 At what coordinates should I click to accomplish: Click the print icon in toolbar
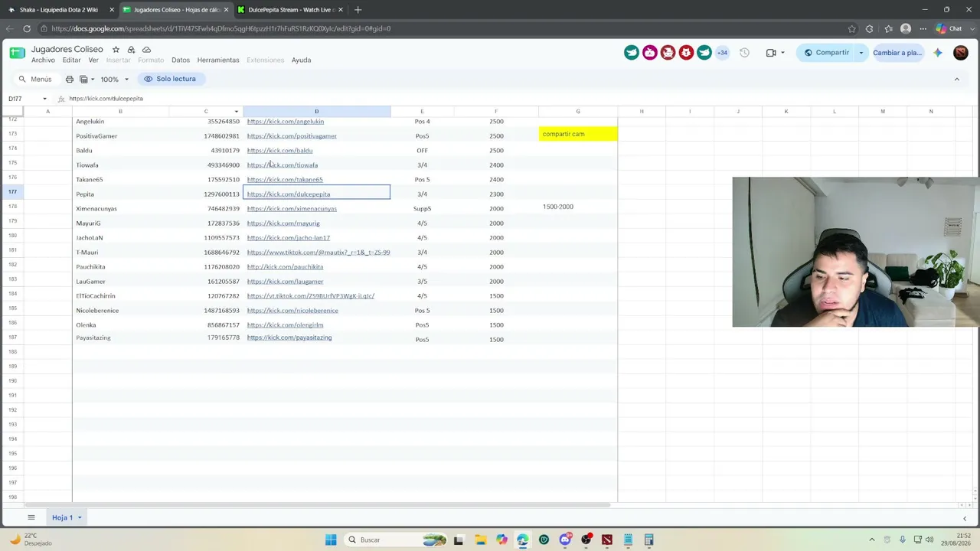coord(70,79)
